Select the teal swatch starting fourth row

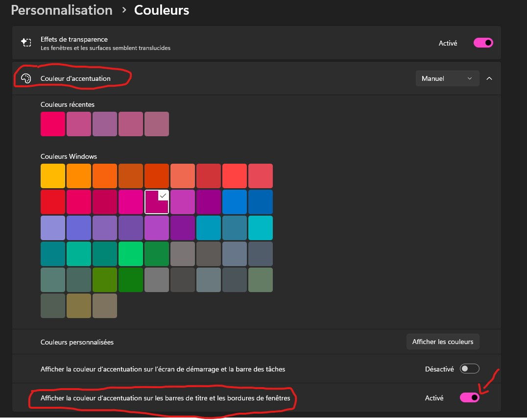pyautogui.click(x=53, y=254)
